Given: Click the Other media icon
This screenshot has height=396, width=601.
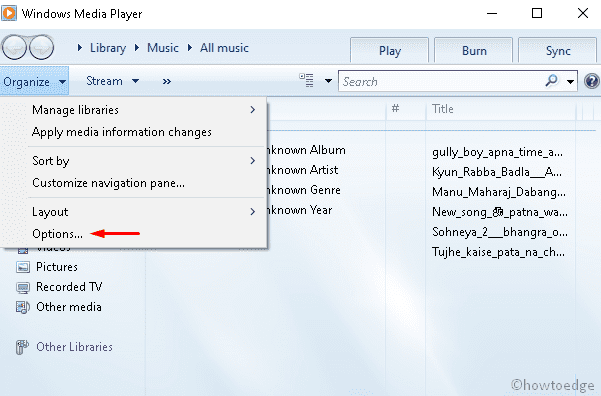Looking at the screenshot, I should (23, 307).
